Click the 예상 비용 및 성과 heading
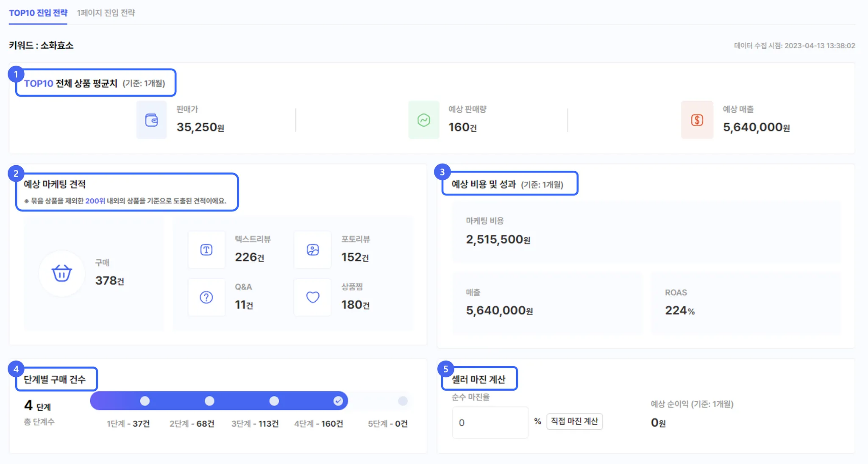The width and height of the screenshot is (868, 464). [x=484, y=184]
